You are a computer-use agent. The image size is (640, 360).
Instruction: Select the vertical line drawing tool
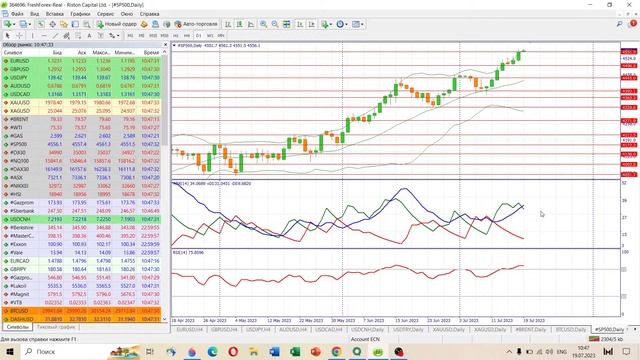[32, 36]
